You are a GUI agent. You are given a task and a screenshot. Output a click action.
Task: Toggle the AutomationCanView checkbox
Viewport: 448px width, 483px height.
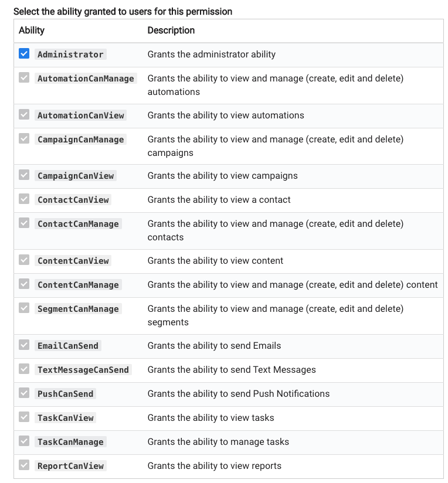(x=24, y=114)
